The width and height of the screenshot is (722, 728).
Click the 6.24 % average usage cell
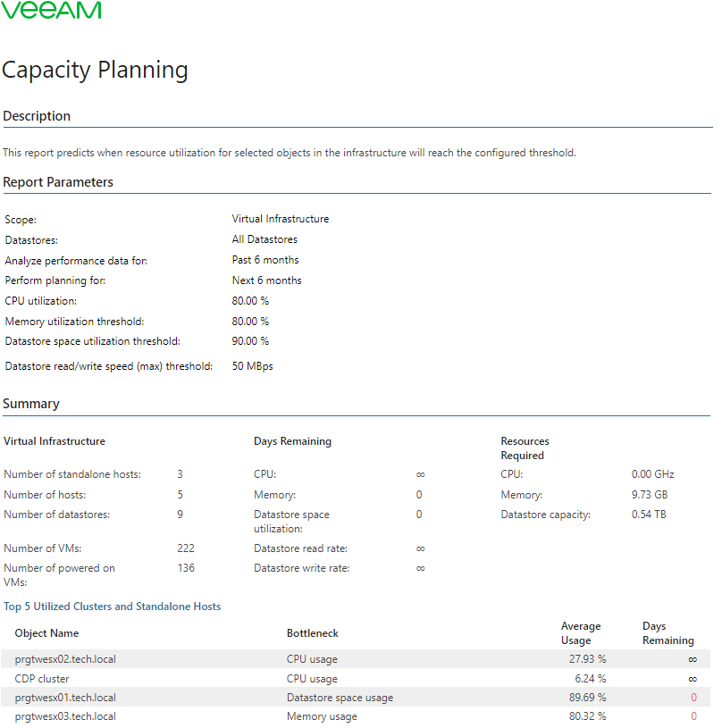[590, 678]
